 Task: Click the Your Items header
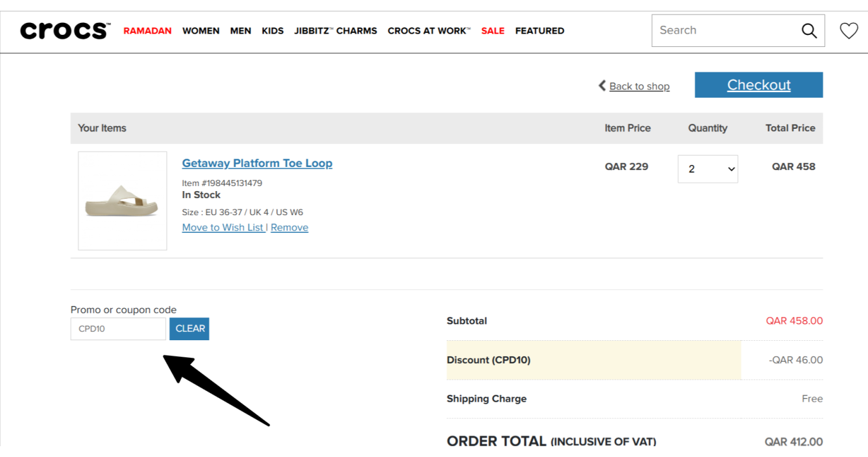click(x=102, y=128)
